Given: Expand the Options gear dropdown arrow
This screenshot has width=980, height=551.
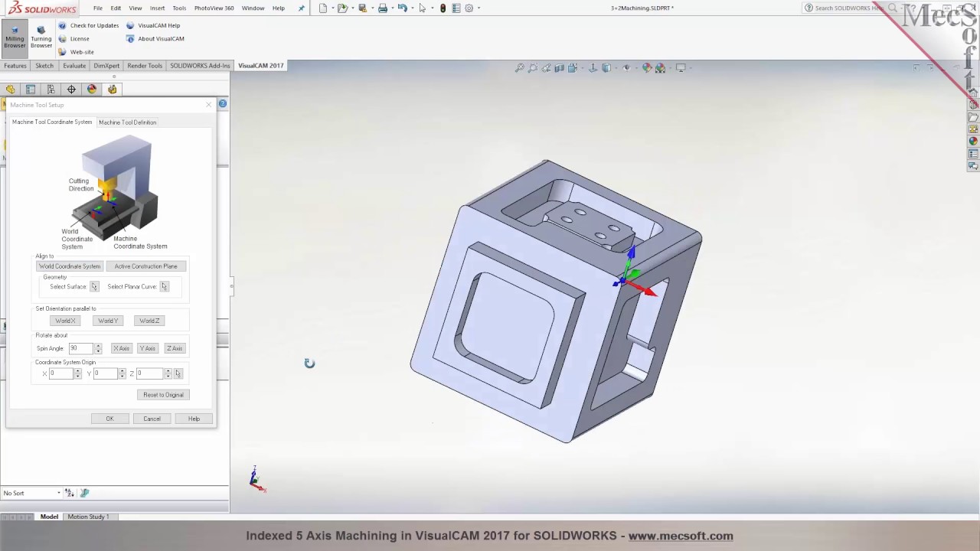Looking at the screenshot, I should click(479, 8).
